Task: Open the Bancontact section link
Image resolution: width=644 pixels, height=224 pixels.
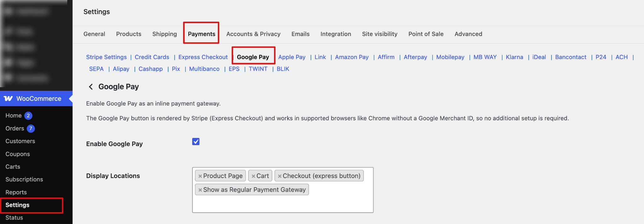Action: [571, 57]
